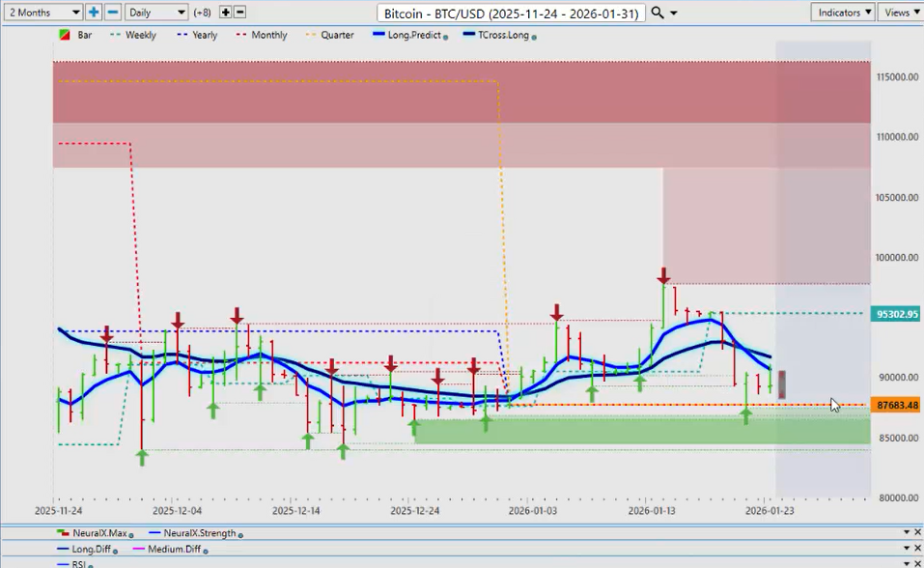This screenshot has width=924, height=568.
Task: Click the blue minus zoom-out button
Action: point(112,13)
